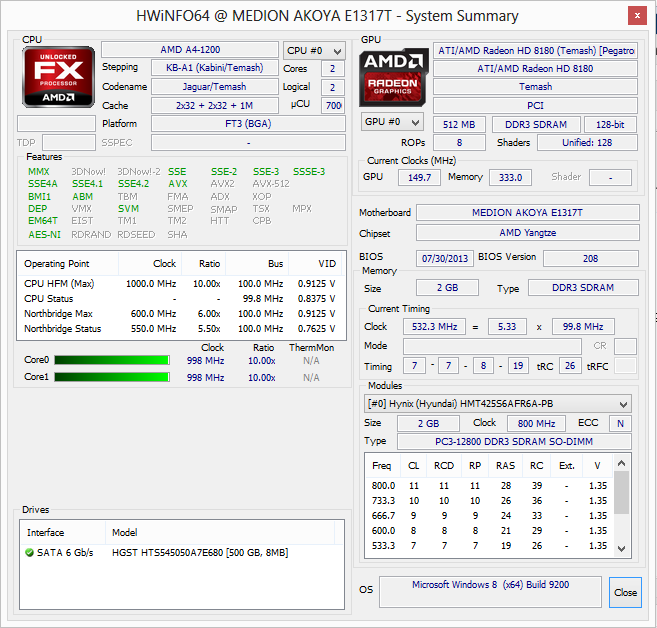Screen dimensions: 657x628
Task: Click the GPU memory 512 MB field
Action: pyautogui.click(x=459, y=125)
